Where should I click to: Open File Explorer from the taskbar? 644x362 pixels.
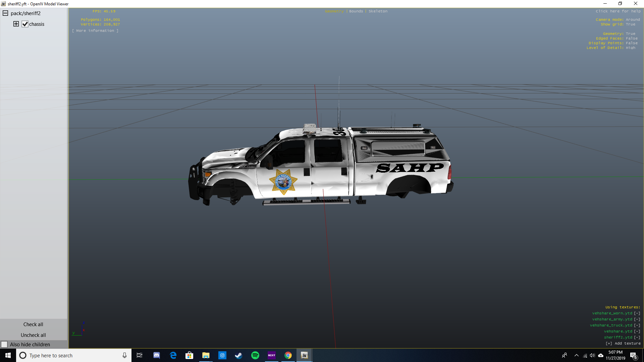206,355
